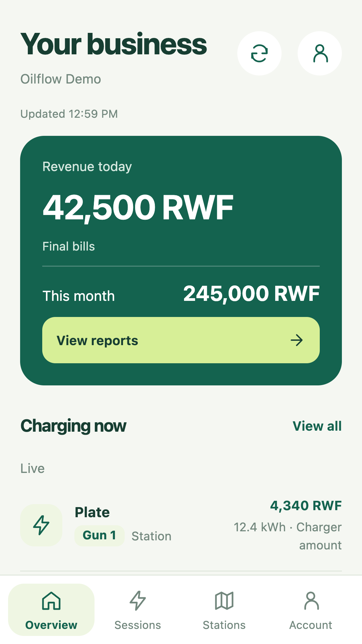Image resolution: width=362 pixels, height=644 pixels.
Task: Open the profile icon button at top
Action: click(x=320, y=53)
